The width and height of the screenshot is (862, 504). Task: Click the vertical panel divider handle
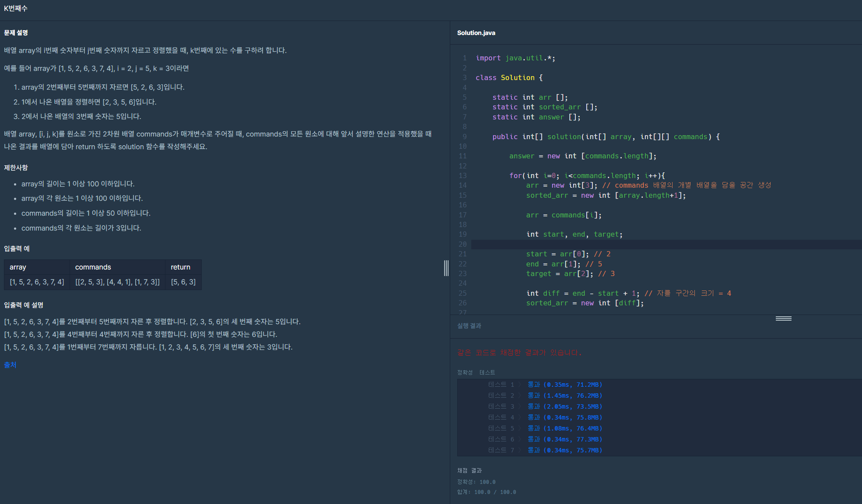[446, 268]
